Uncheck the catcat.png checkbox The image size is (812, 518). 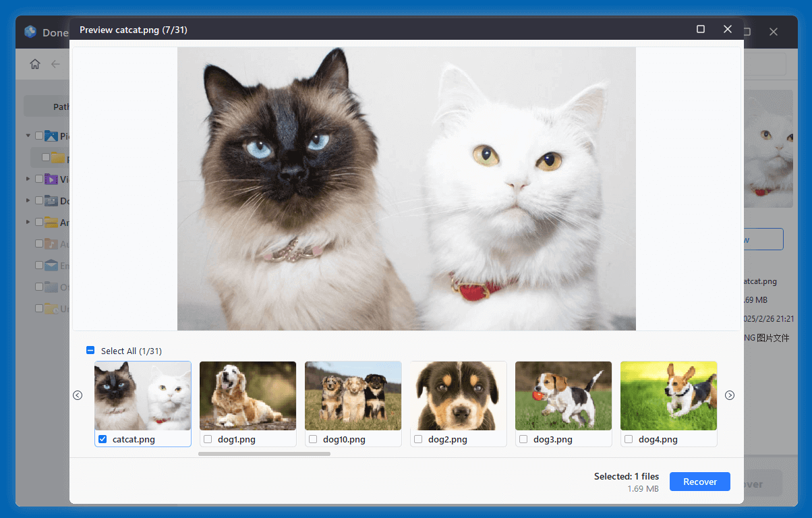point(103,439)
